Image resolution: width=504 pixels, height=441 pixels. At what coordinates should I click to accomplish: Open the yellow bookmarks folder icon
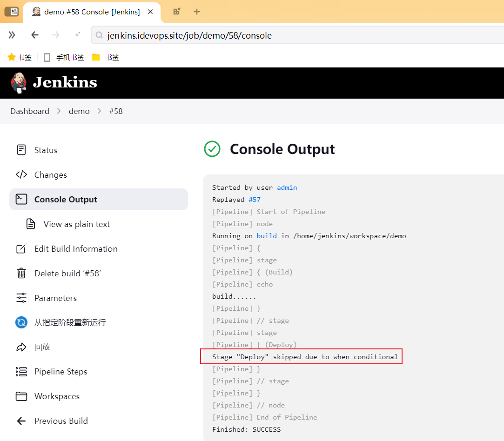[x=96, y=57]
